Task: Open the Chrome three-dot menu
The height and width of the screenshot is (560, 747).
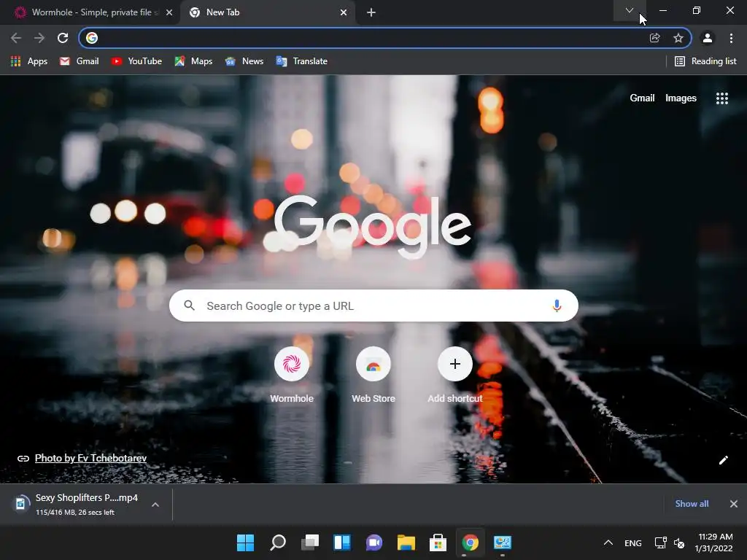Action: (x=731, y=38)
